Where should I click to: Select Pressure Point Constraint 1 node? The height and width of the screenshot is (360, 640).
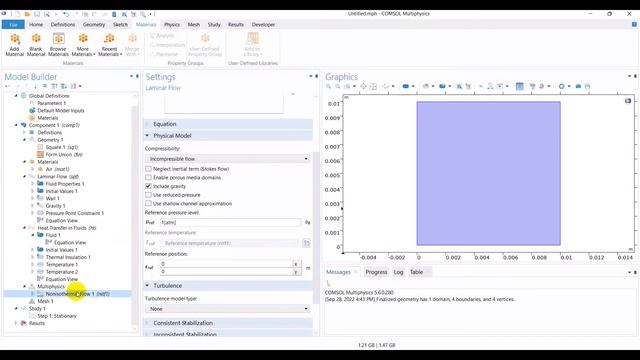point(75,213)
